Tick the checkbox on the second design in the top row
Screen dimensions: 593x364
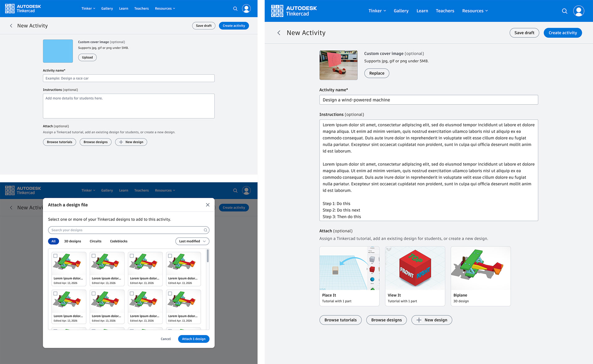[94, 256]
